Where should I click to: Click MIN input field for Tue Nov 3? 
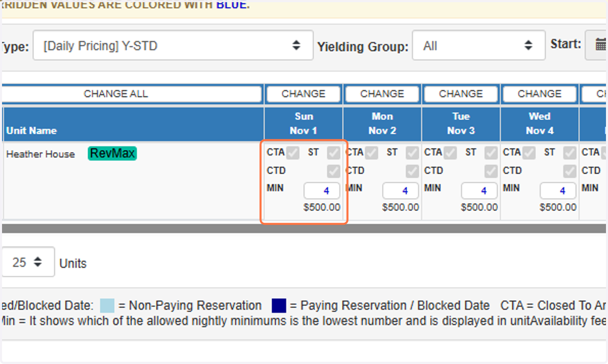pos(479,191)
